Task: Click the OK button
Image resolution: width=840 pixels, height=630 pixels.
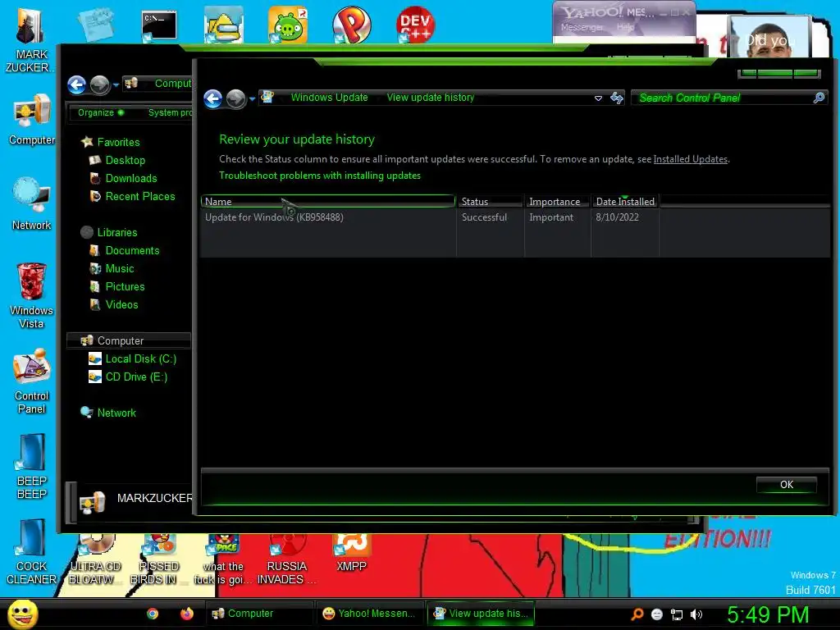Action: pyautogui.click(x=787, y=484)
